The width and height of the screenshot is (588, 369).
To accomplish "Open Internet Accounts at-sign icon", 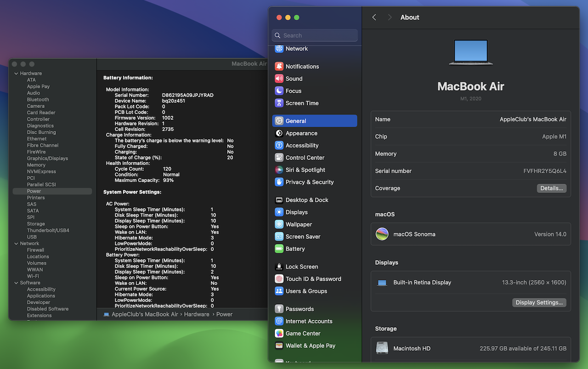I will point(279,321).
